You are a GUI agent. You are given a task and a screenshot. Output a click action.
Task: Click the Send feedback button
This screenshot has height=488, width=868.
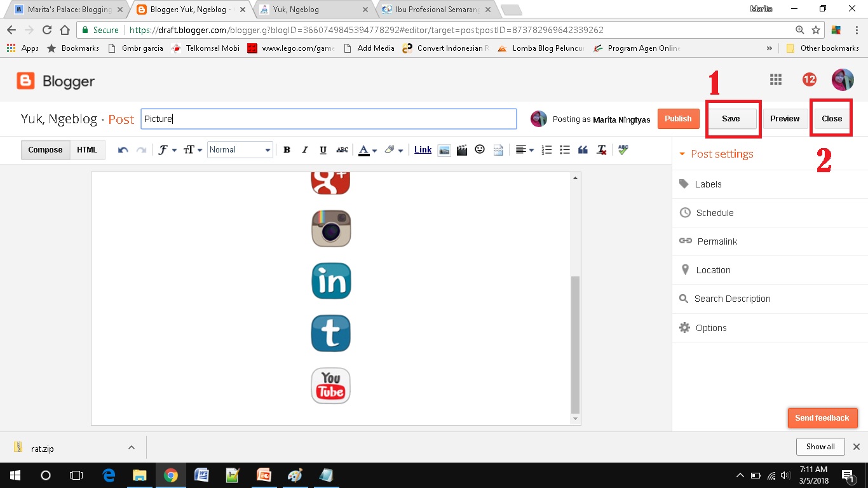coord(822,417)
